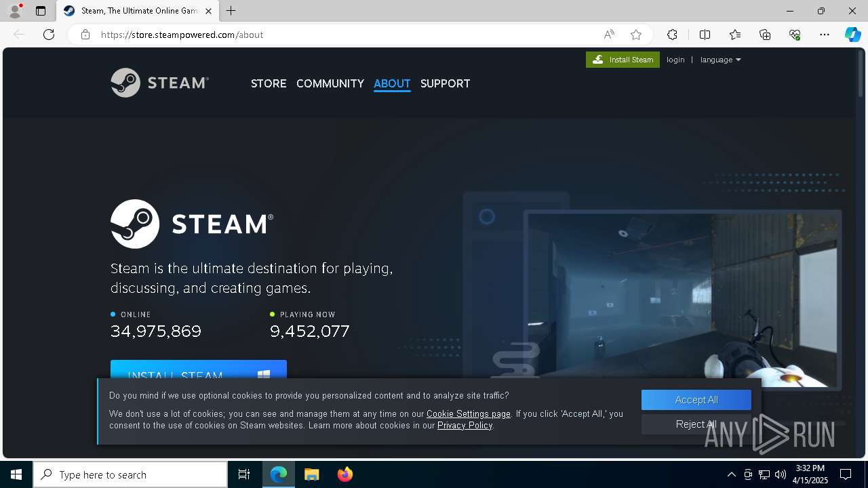Select the ABOUT menu item
Image resolution: width=868 pixels, height=488 pixels.
point(392,83)
